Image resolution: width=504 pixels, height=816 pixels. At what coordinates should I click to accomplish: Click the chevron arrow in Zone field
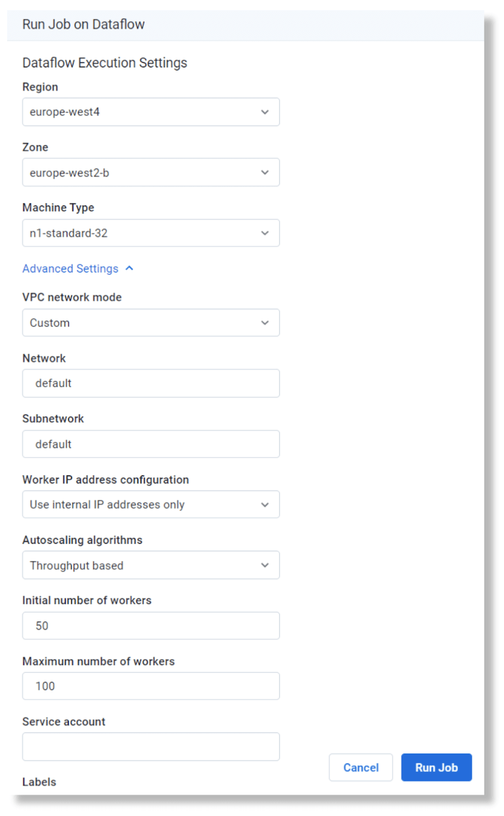pyautogui.click(x=265, y=172)
